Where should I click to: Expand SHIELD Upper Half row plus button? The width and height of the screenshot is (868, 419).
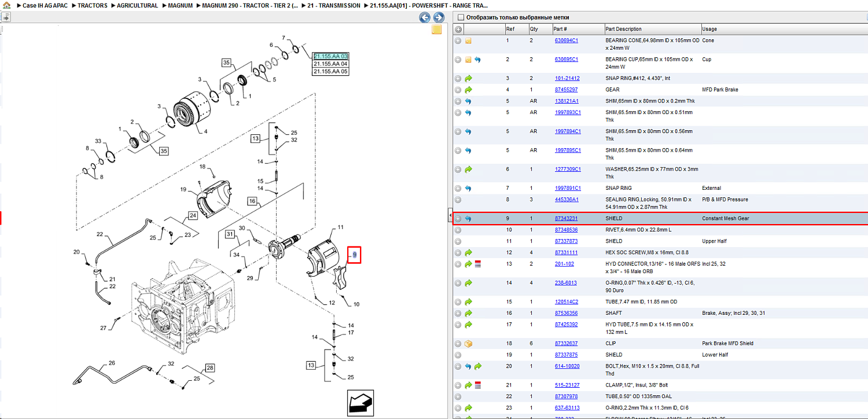point(458,241)
